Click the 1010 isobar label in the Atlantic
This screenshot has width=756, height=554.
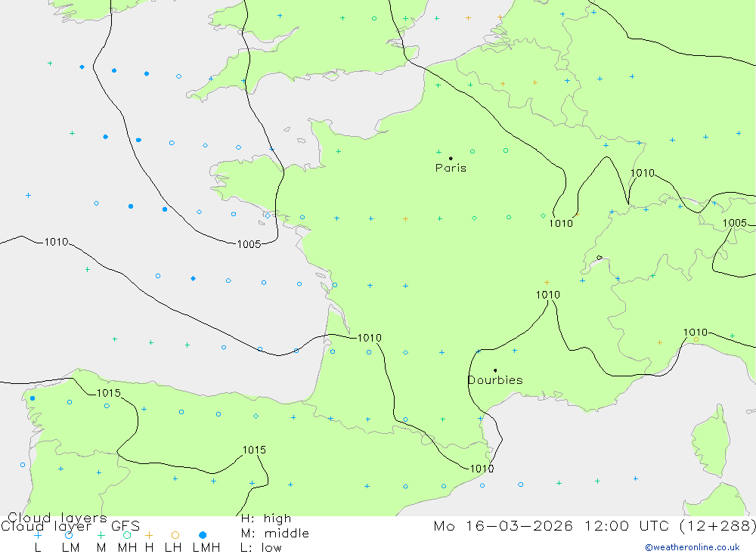click(56, 242)
